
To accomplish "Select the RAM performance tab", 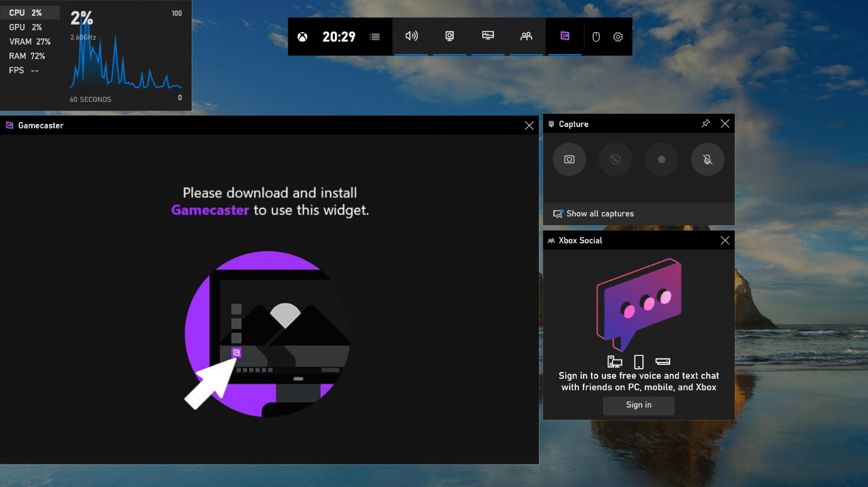I will tap(30, 56).
